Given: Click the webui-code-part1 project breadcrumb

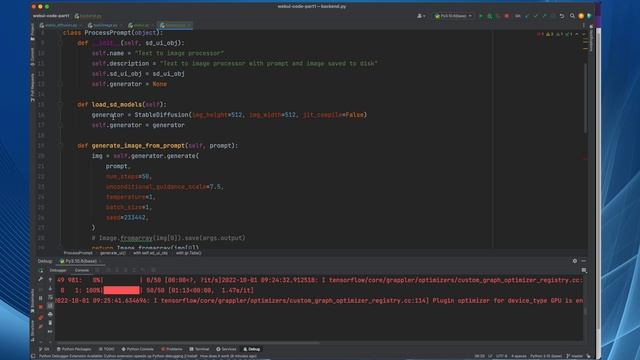Looking at the screenshot, I should pyautogui.click(x=51, y=16).
